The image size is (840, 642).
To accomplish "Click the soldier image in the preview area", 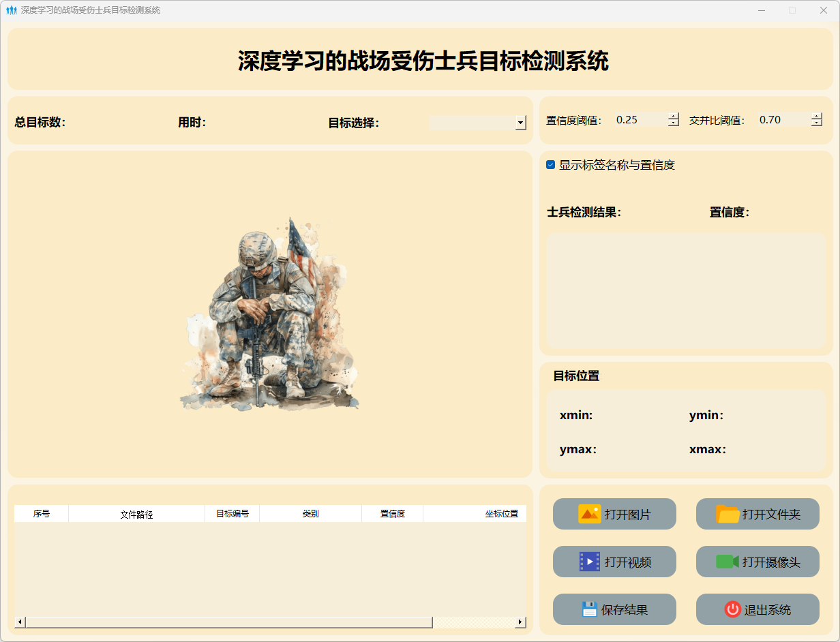I will point(270,315).
